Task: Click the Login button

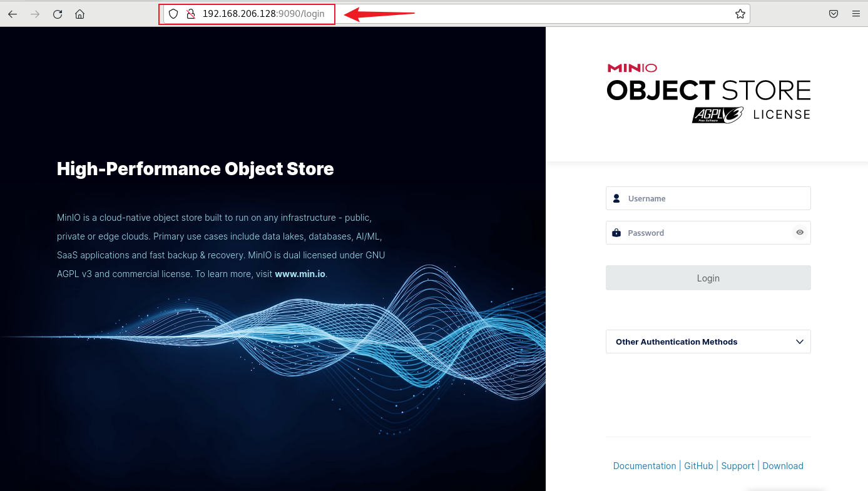Action: (x=708, y=278)
